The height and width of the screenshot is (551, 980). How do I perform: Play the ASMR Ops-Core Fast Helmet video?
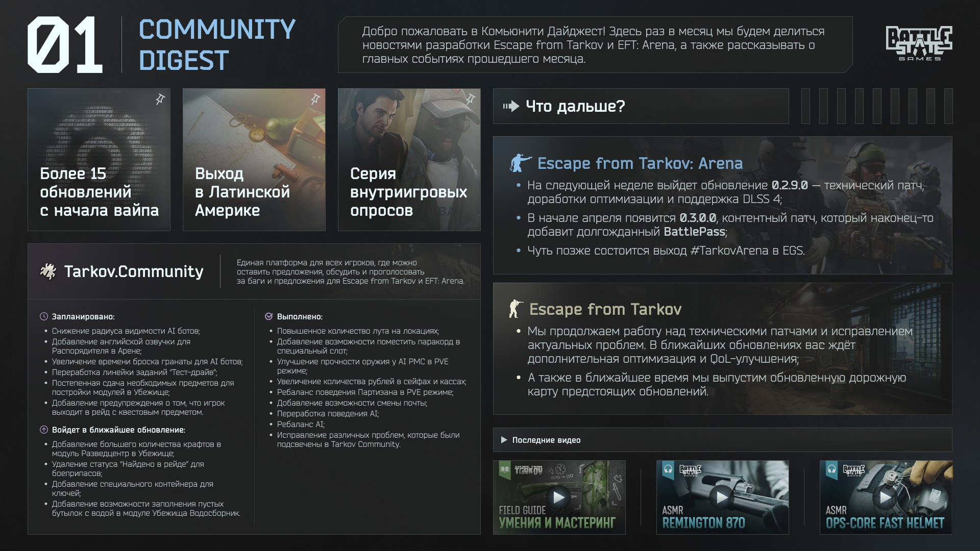coord(886,497)
